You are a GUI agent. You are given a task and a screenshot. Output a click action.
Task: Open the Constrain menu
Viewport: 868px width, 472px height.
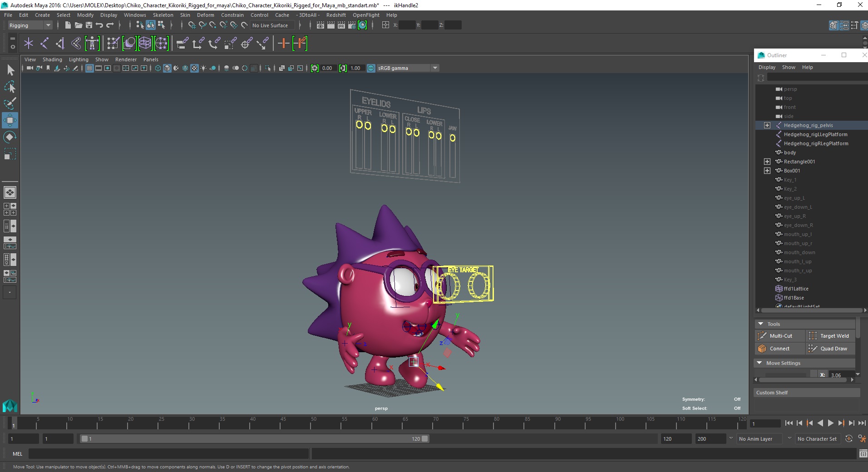point(232,15)
